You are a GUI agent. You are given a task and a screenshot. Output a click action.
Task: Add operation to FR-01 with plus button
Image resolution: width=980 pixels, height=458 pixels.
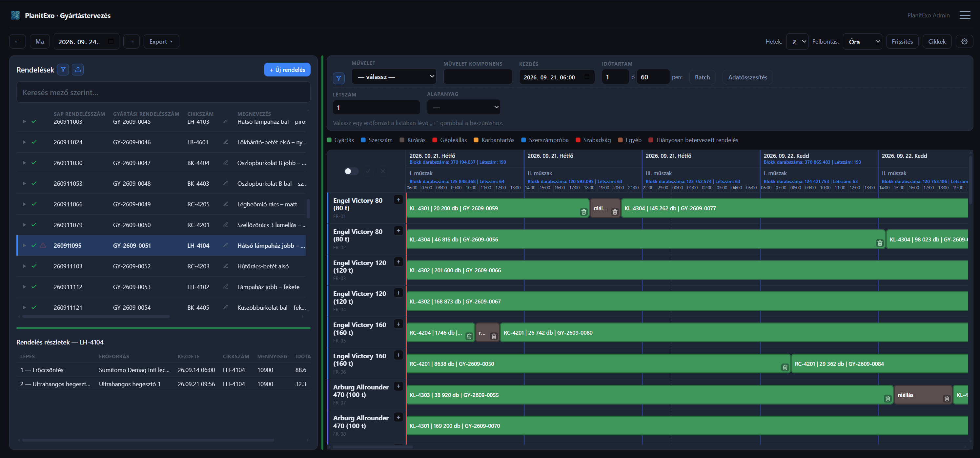tap(398, 200)
